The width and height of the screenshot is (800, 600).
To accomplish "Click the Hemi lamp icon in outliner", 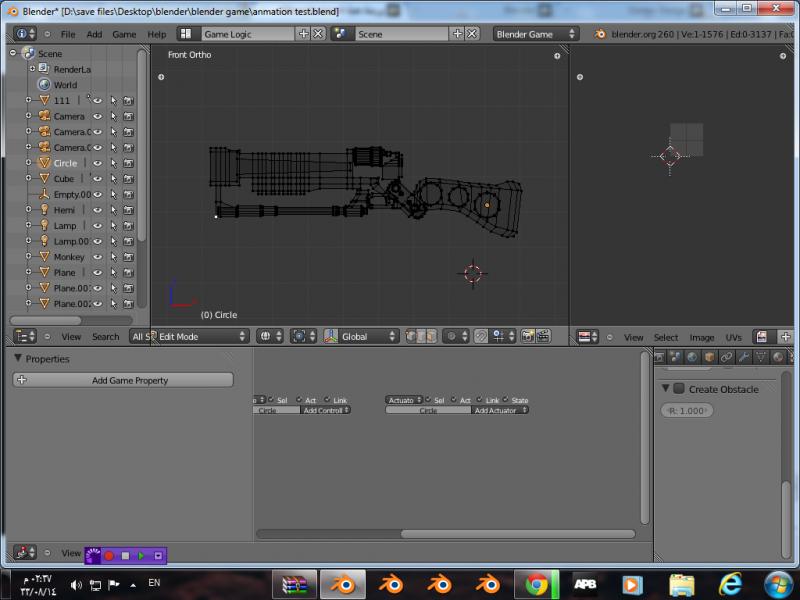I will (43, 210).
